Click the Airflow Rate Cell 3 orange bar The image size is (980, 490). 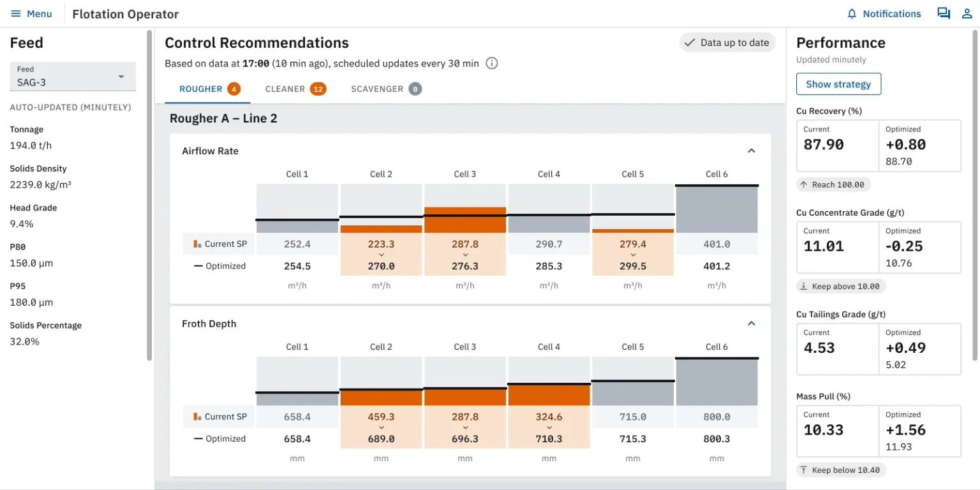(x=465, y=220)
